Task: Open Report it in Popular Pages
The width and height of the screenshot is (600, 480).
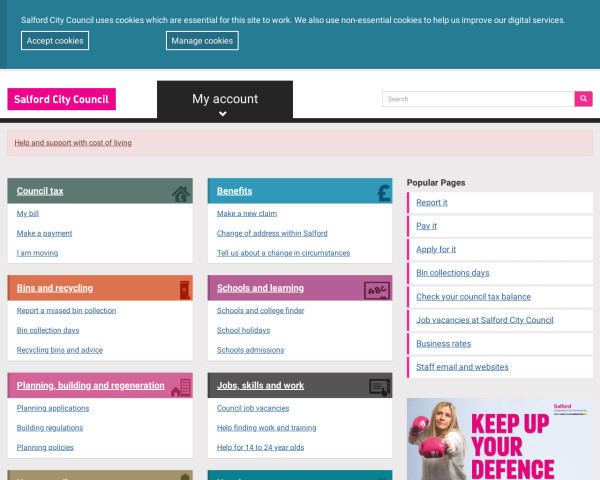Action: (432, 202)
